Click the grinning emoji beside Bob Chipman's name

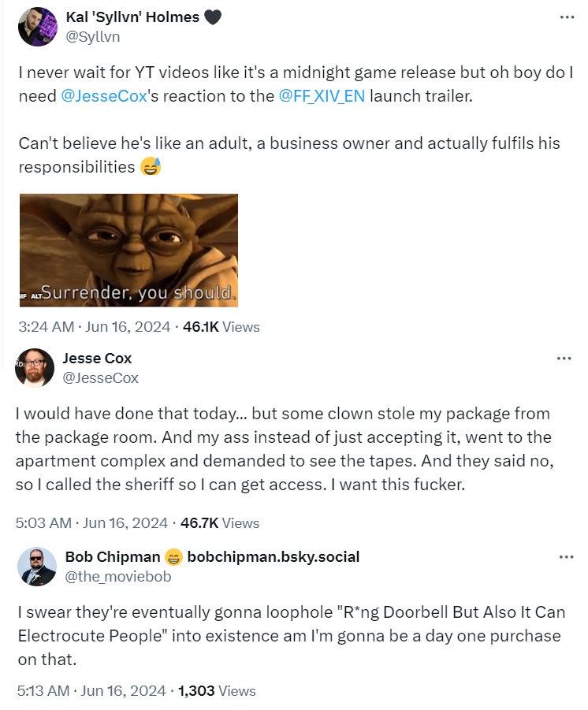pyautogui.click(x=173, y=557)
